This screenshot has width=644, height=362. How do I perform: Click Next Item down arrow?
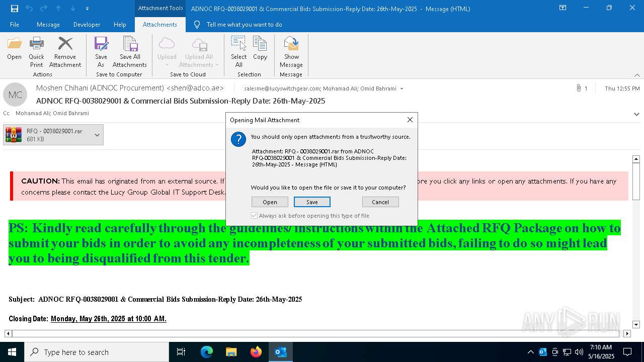(73, 9)
